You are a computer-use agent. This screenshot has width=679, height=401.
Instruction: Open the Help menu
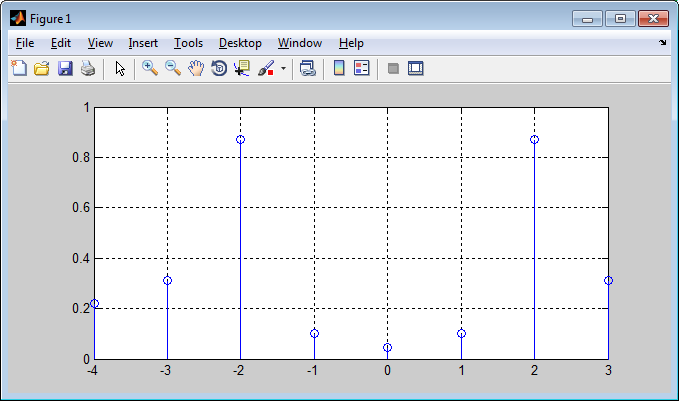point(351,43)
